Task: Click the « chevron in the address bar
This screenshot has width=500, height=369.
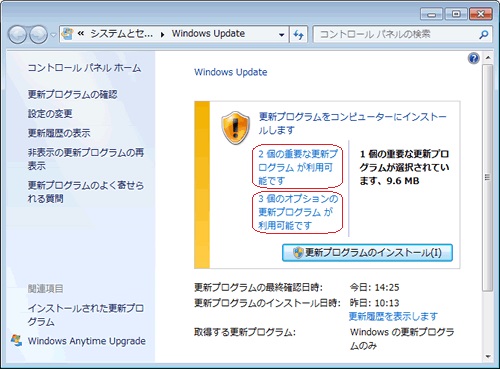Action: 81,34
